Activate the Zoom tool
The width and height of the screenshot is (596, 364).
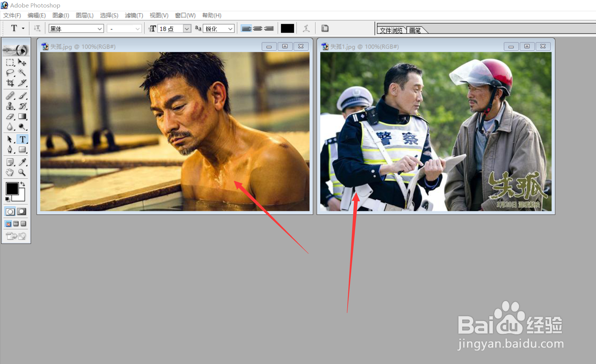(22, 172)
